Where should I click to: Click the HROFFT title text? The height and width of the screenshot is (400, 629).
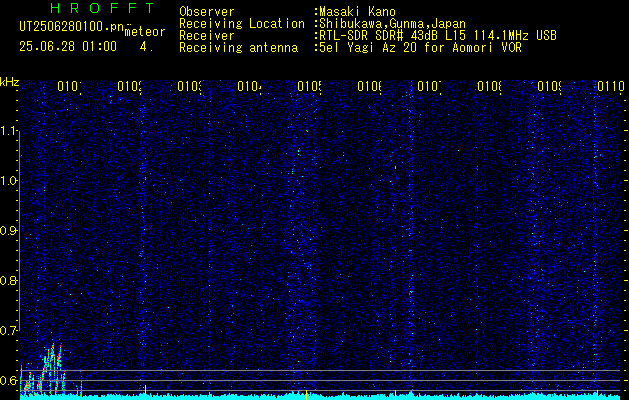tap(102, 8)
